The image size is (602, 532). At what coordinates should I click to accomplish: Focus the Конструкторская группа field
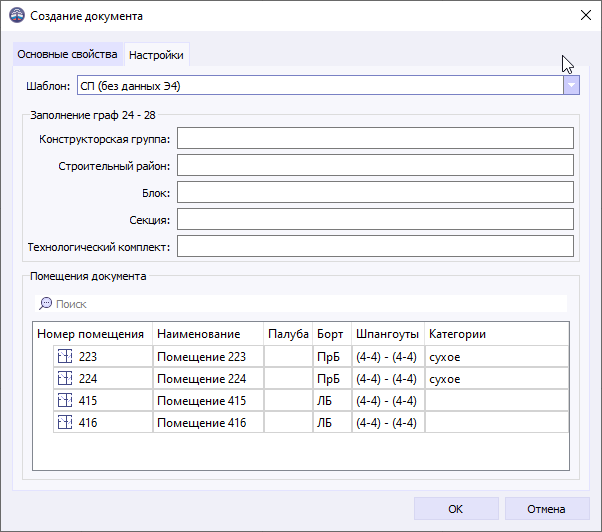[x=375, y=138]
